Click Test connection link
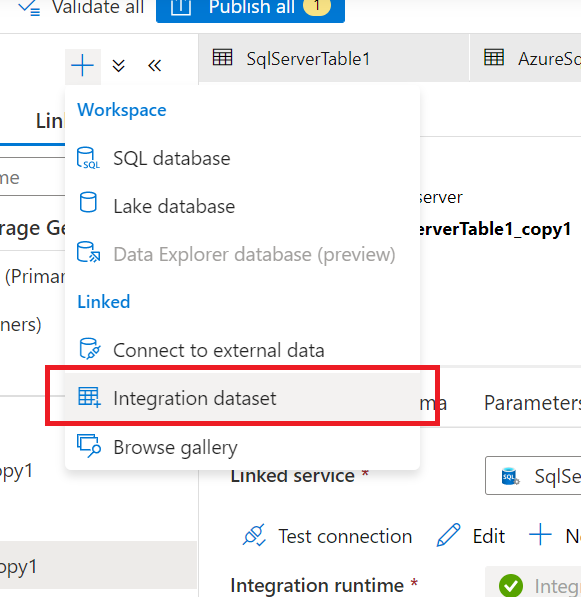581x597 pixels. click(327, 536)
